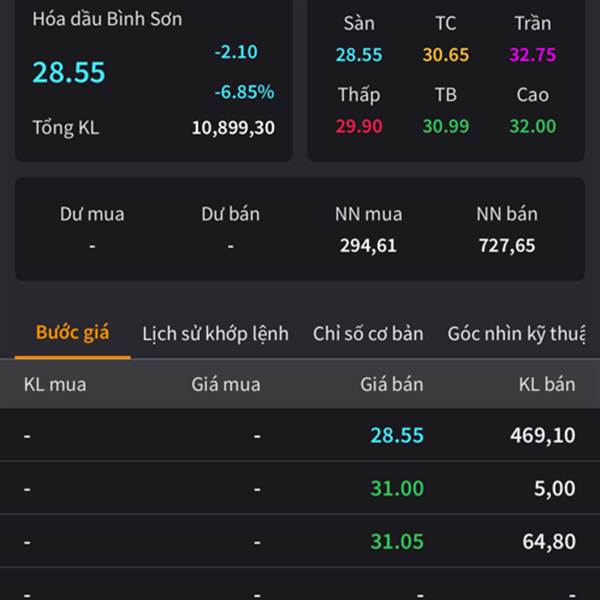The width and height of the screenshot is (600, 600).
Task: Click foreign sell value 727,65
Action: tap(507, 246)
